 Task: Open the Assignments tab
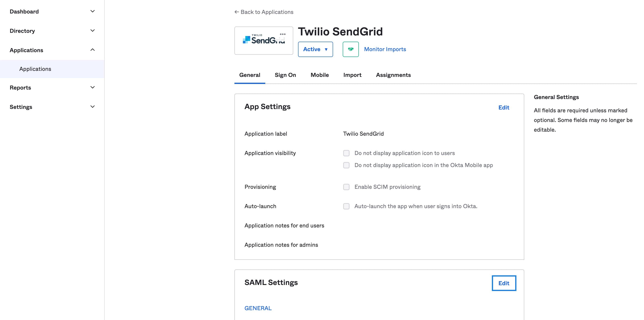[393, 75]
